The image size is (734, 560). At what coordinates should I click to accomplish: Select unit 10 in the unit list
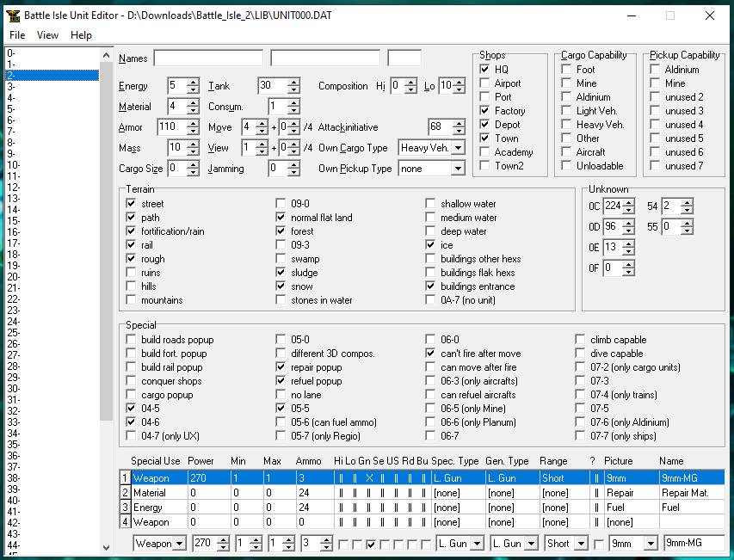coord(13,164)
